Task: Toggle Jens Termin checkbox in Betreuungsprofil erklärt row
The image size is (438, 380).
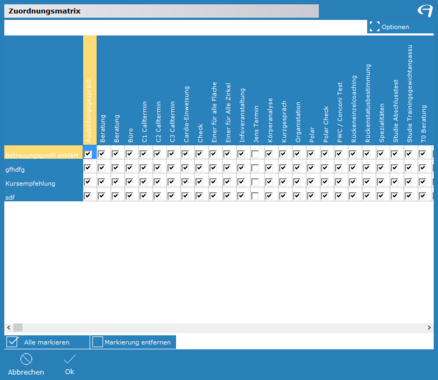Action: pos(255,154)
